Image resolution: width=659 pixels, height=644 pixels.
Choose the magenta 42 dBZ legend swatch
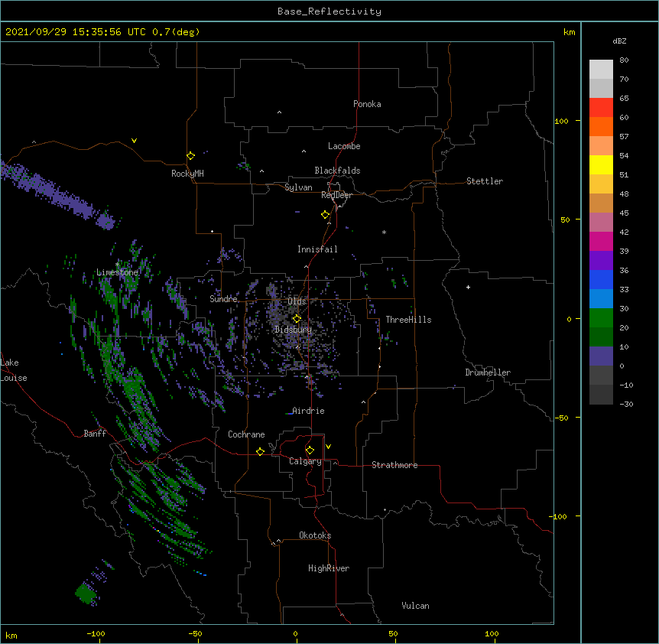coord(601,241)
